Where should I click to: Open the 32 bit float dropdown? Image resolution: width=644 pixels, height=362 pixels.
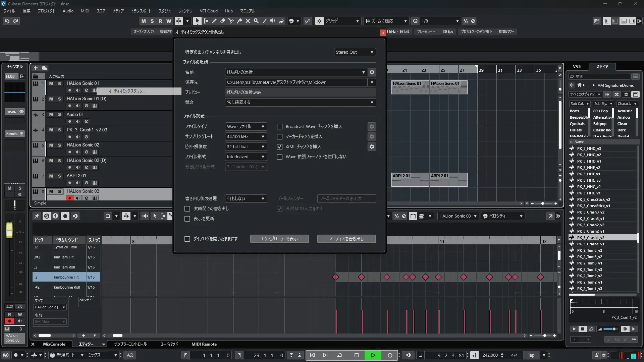tap(246, 147)
